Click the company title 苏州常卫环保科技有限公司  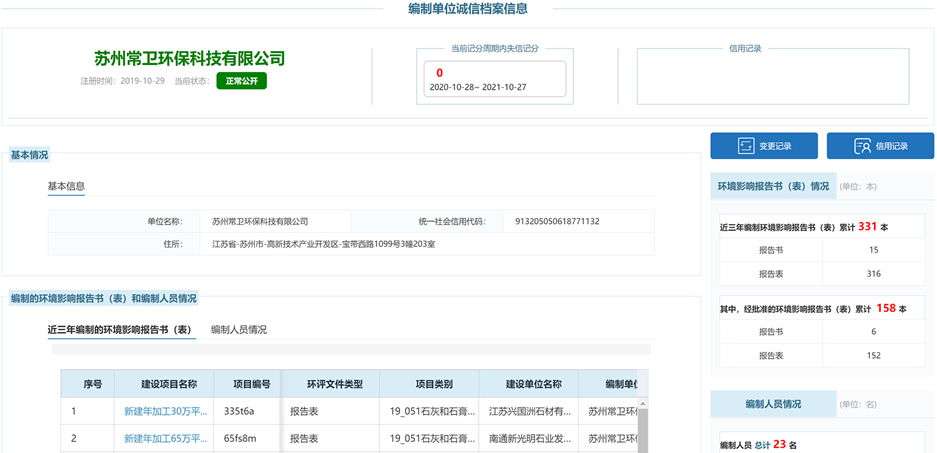[x=189, y=59]
